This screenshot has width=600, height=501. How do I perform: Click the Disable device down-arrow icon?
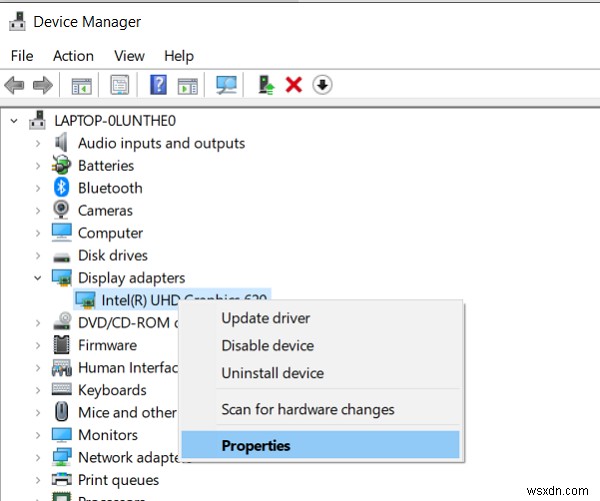(322, 85)
